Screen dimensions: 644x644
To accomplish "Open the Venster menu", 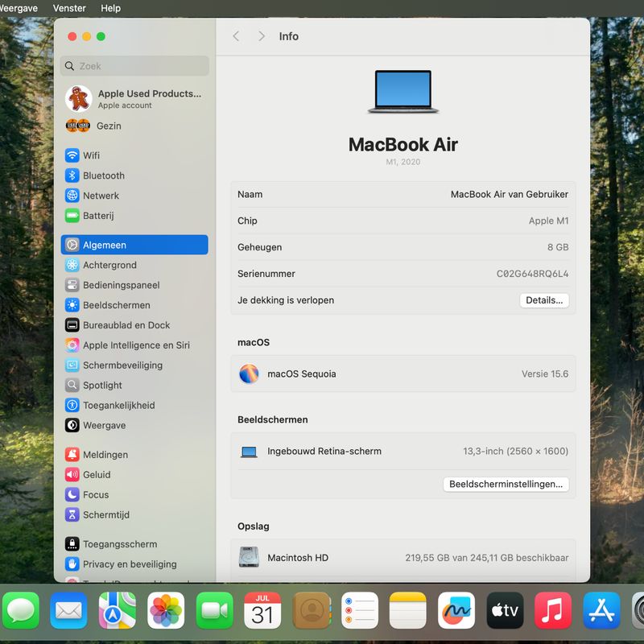I will pyautogui.click(x=69, y=8).
